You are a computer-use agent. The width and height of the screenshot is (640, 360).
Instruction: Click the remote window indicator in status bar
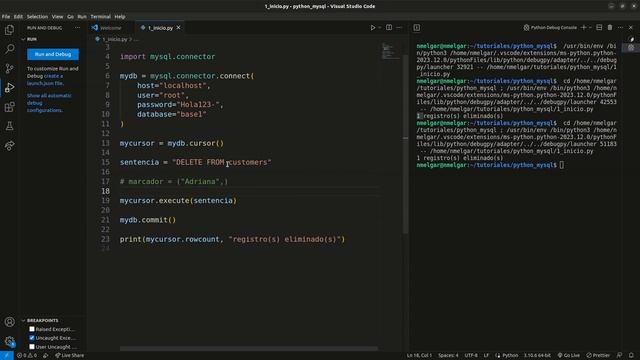(x=7, y=356)
